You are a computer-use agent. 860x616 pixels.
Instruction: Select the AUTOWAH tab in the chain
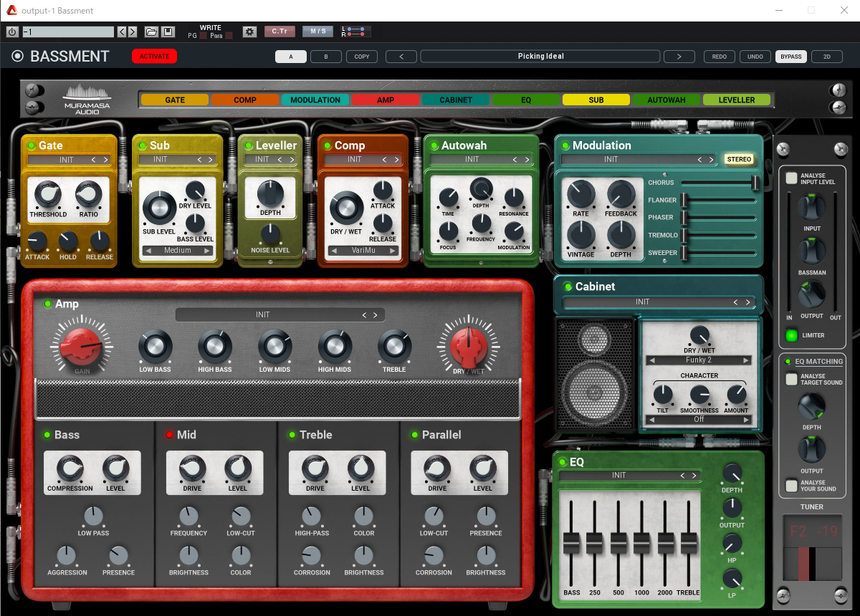(x=666, y=100)
